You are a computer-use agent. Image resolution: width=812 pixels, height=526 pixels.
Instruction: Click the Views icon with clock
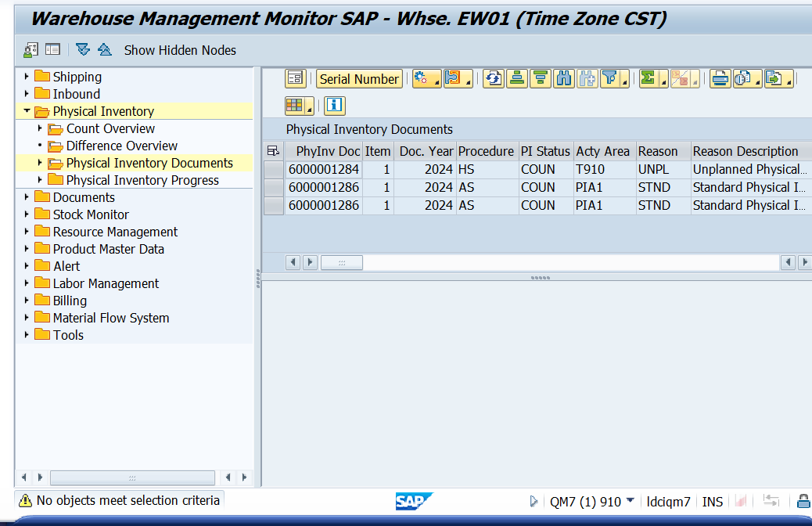click(x=743, y=79)
